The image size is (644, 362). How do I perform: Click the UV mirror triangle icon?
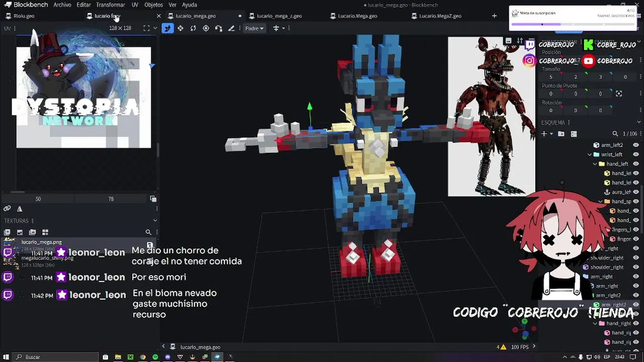pos(20,209)
